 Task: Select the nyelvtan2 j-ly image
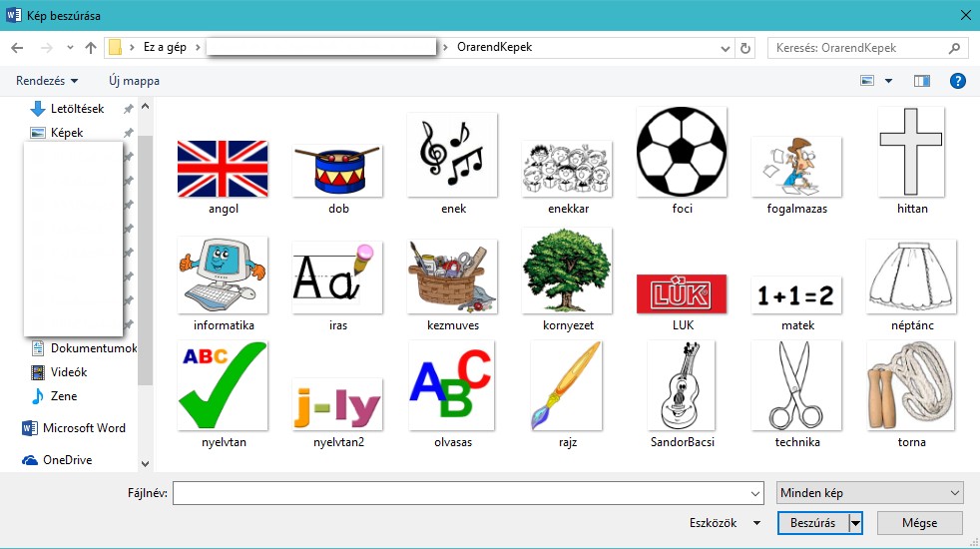337,404
